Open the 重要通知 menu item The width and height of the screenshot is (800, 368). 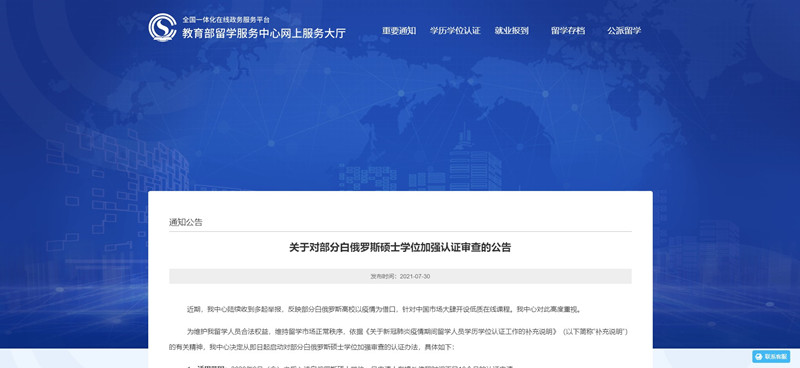coord(399,31)
